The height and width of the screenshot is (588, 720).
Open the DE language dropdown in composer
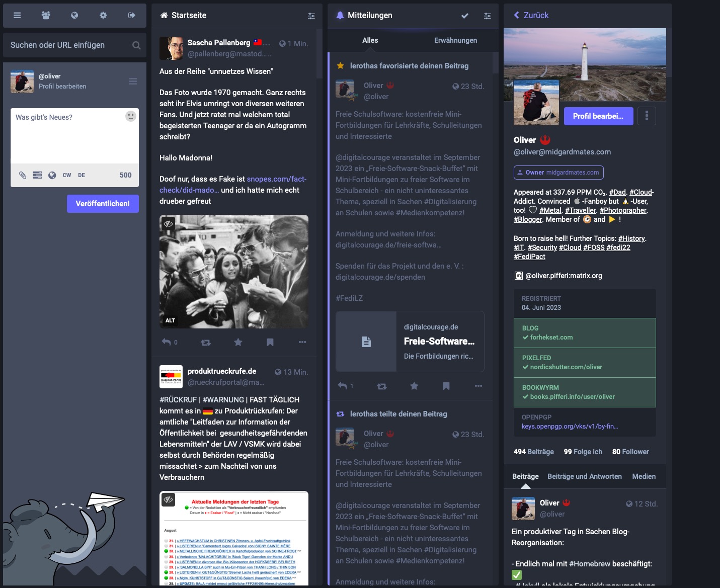tap(82, 175)
